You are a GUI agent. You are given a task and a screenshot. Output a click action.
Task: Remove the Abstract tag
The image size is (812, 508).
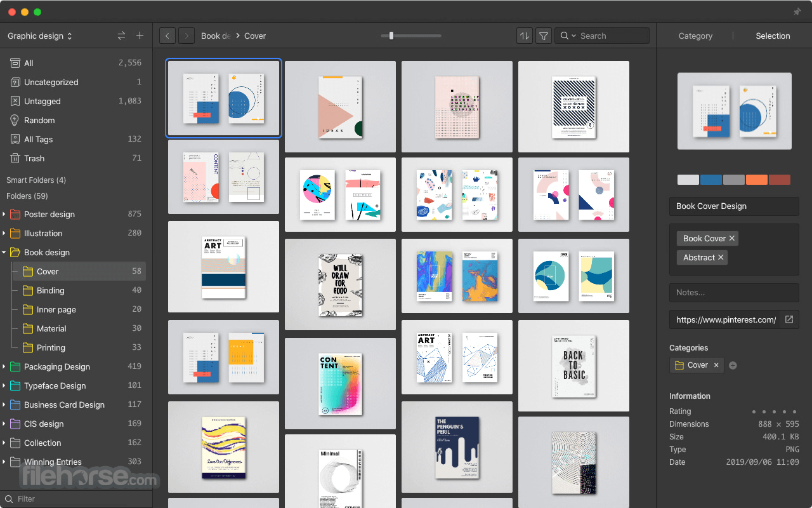coord(721,257)
